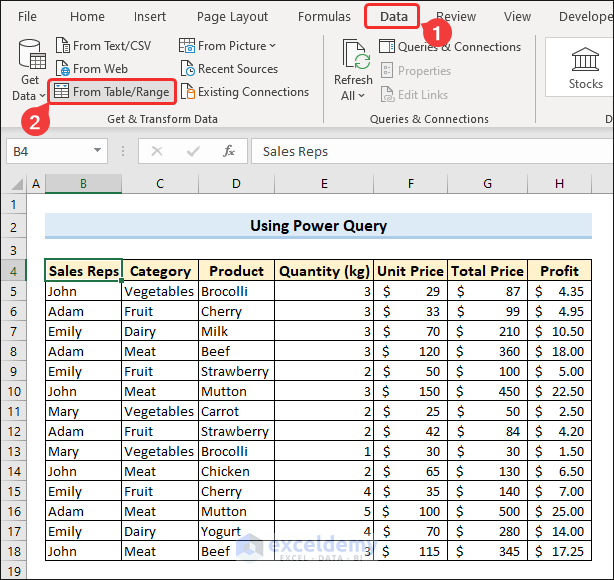Expand the From Picture dropdown arrow
Screen dimensions: 614x580
click(x=273, y=46)
